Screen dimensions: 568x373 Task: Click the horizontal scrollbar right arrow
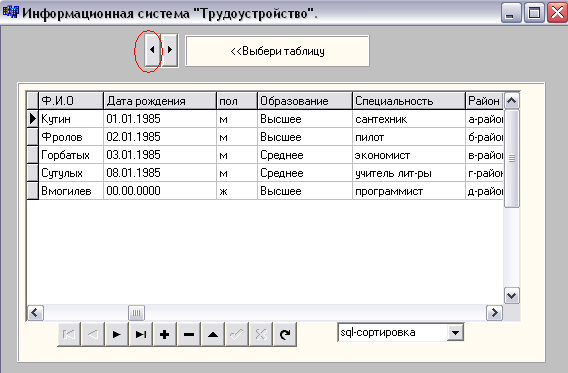[494, 313]
